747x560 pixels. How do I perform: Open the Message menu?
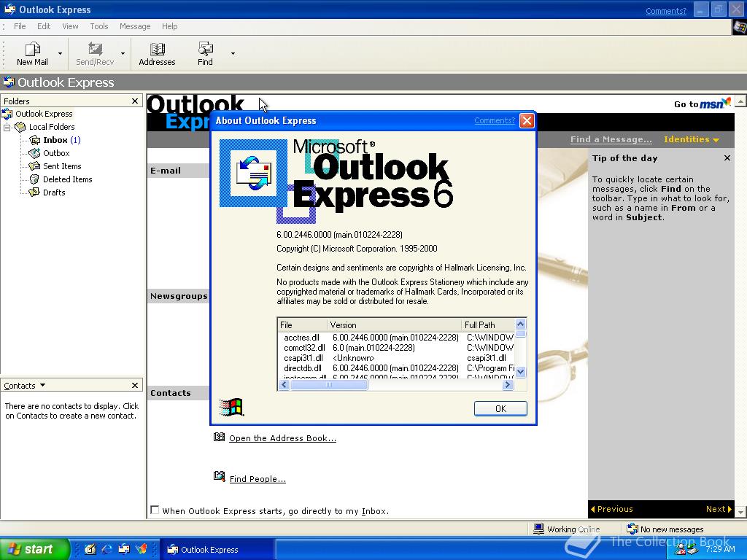tap(135, 26)
